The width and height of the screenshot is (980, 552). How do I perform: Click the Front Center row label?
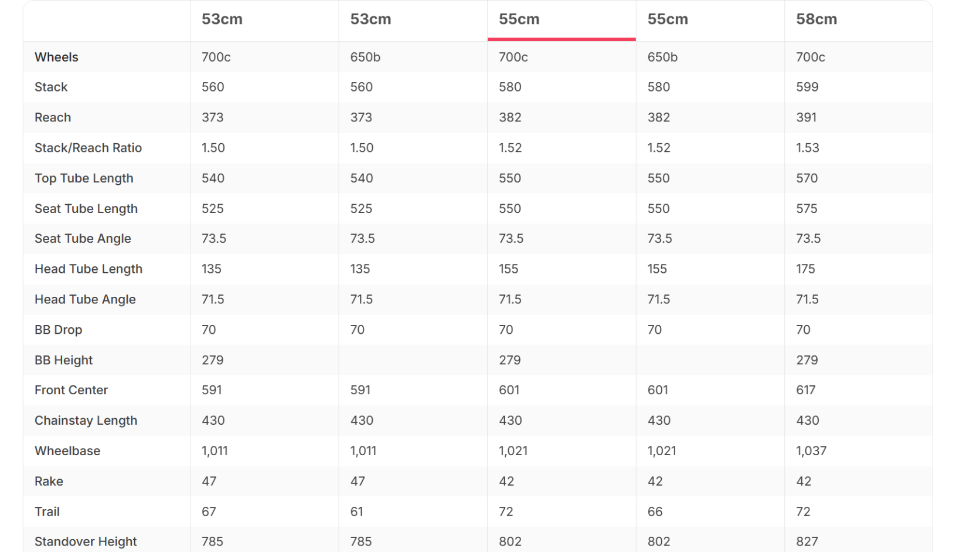[71, 390]
